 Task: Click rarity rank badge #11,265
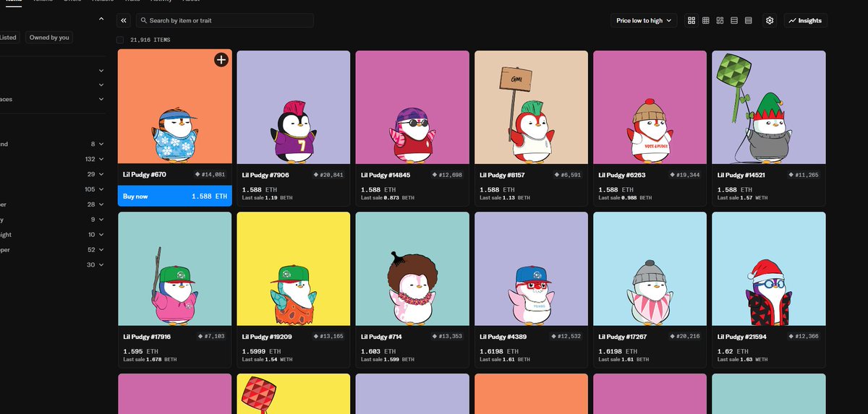click(x=804, y=175)
